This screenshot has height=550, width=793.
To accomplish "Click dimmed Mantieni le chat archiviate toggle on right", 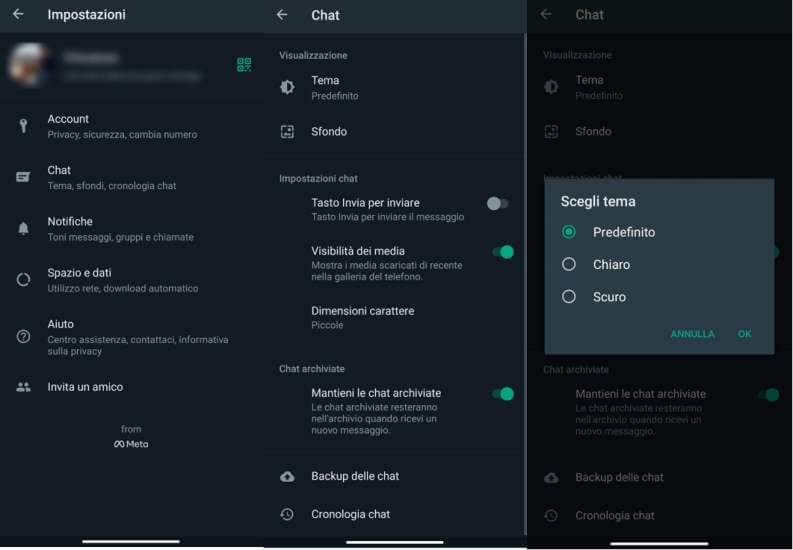I will (769, 395).
